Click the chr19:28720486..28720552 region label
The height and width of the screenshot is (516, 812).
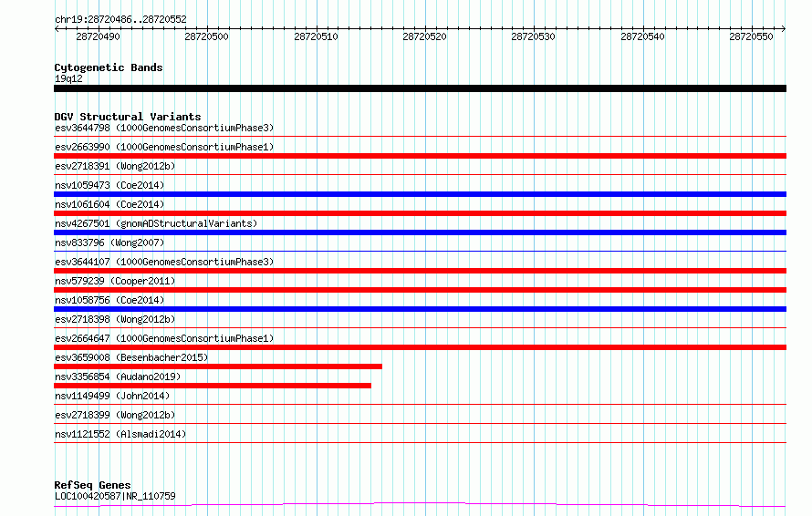click(120, 19)
